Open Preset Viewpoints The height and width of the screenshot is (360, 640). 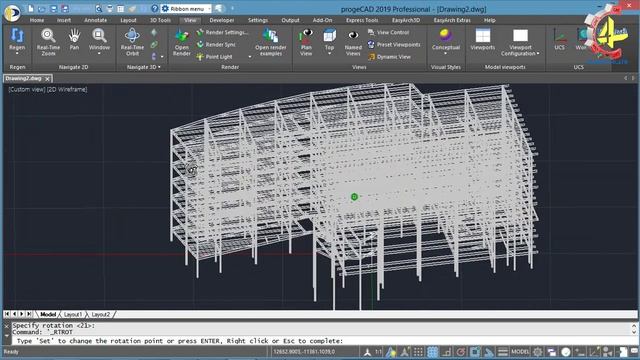point(394,44)
